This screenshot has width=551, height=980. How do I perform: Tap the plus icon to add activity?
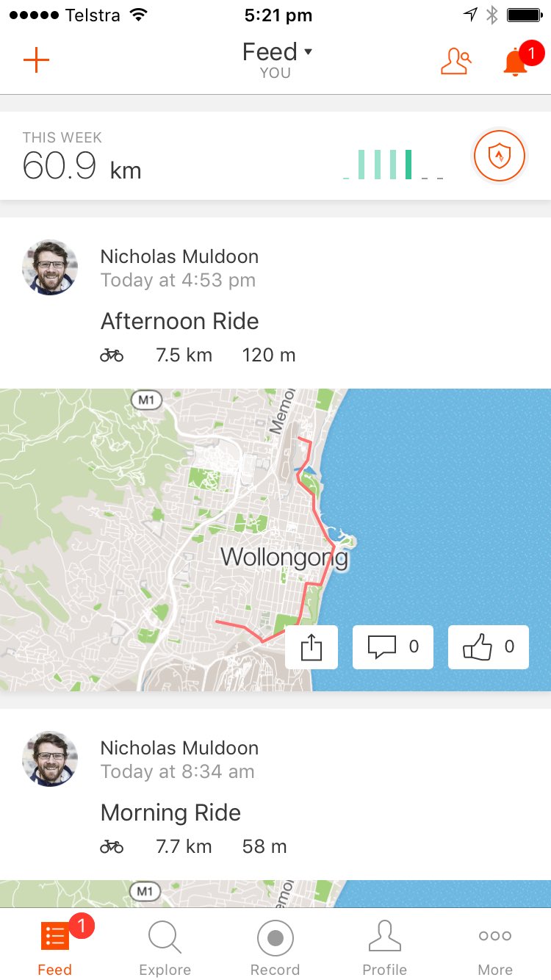point(36,61)
